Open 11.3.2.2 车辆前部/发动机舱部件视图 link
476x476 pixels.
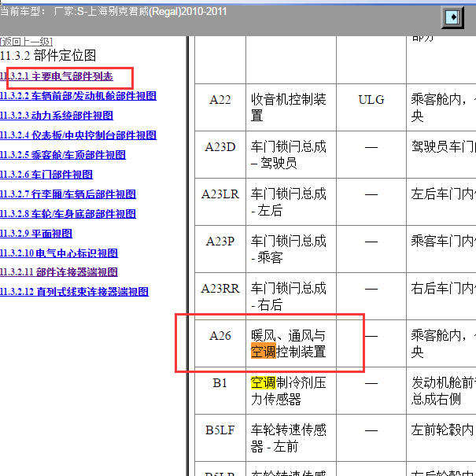(79, 96)
